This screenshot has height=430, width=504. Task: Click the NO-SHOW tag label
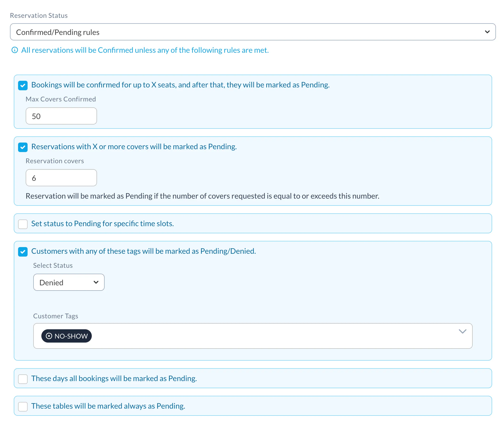point(71,336)
